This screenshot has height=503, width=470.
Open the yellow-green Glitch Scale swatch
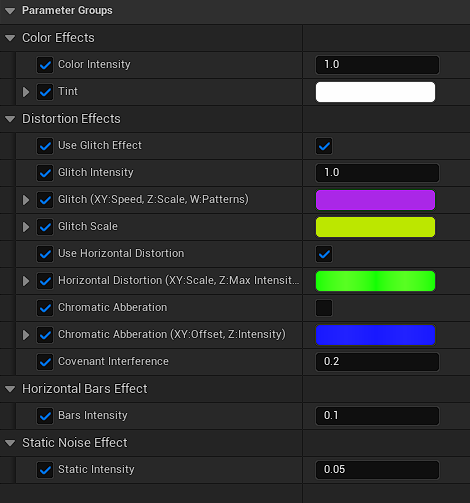tap(375, 227)
